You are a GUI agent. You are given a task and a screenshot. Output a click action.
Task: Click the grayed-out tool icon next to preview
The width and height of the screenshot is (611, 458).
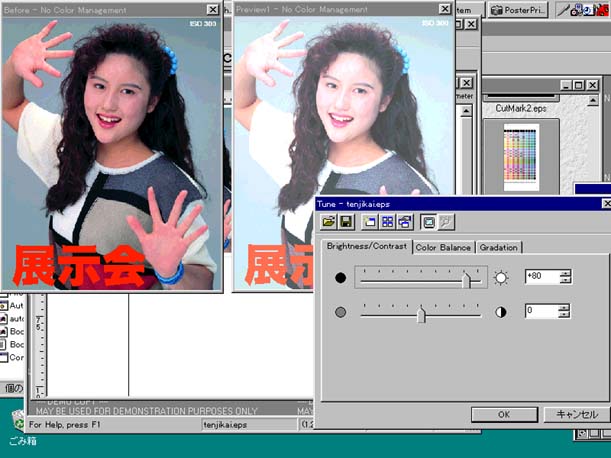(x=445, y=221)
